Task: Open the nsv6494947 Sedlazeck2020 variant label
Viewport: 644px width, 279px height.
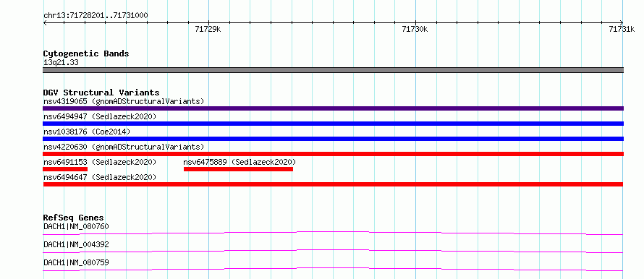Action: [100, 116]
